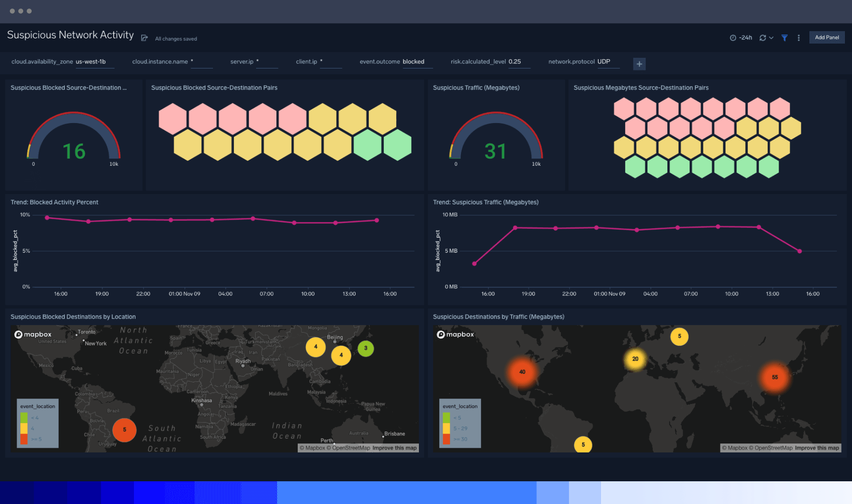This screenshot has height=504, width=852.
Task: Click the orange cluster marker labeled 55
Action: pyautogui.click(x=774, y=377)
